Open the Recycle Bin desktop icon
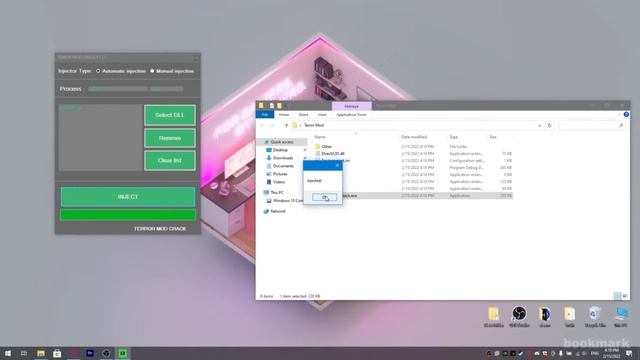640x360 pixels. pos(595,317)
